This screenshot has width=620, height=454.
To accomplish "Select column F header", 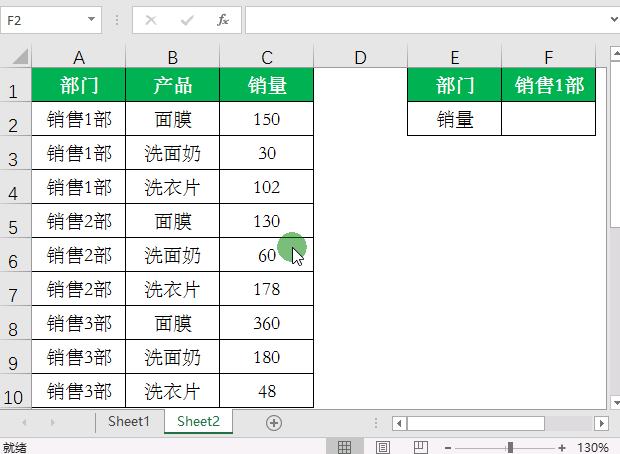I will pos(548,56).
